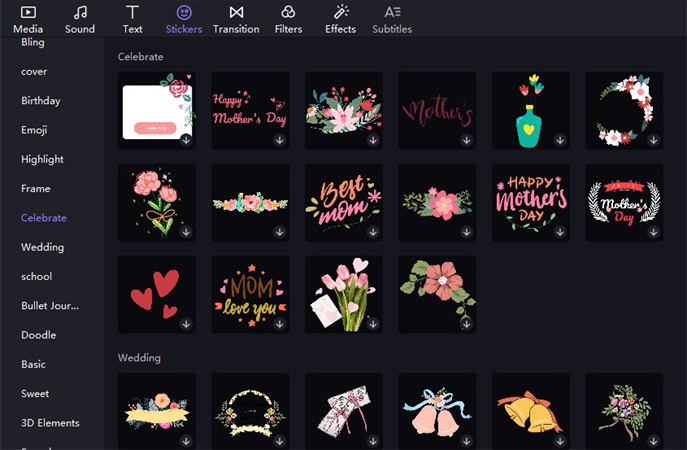Download the patterned envelope wedding sticker
The height and width of the screenshot is (450, 687).
tap(373, 441)
